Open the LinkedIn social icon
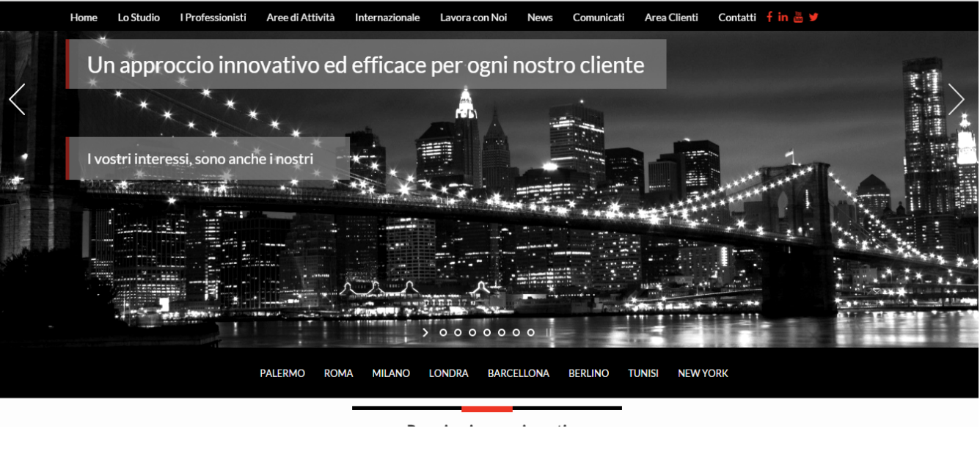Image resolution: width=980 pixels, height=465 pixels. click(x=783, y=17)
